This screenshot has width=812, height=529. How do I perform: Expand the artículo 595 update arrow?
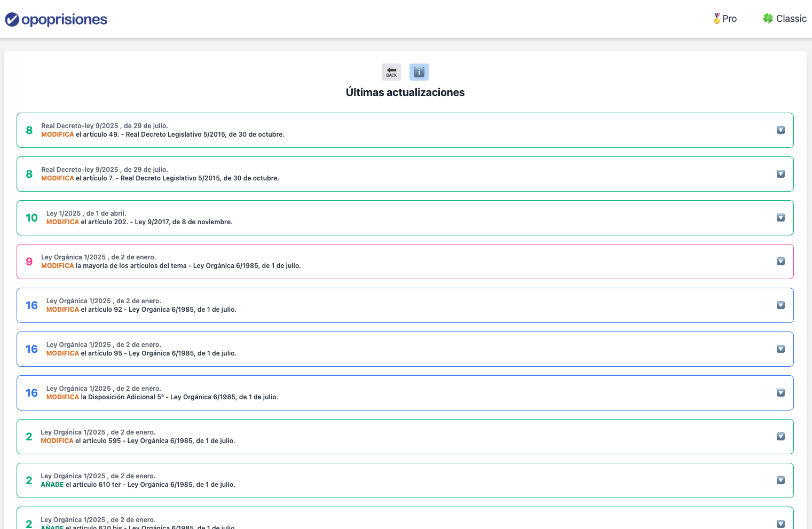pos(781,437)
